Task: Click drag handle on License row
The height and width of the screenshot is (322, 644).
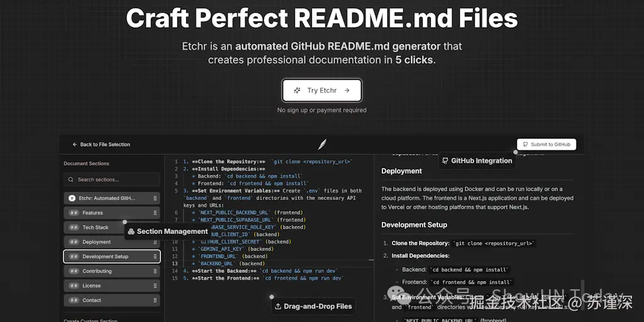Action: 155,286
